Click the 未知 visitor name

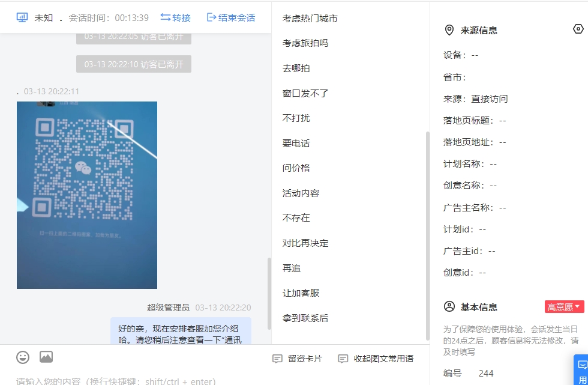coord(43,17)
